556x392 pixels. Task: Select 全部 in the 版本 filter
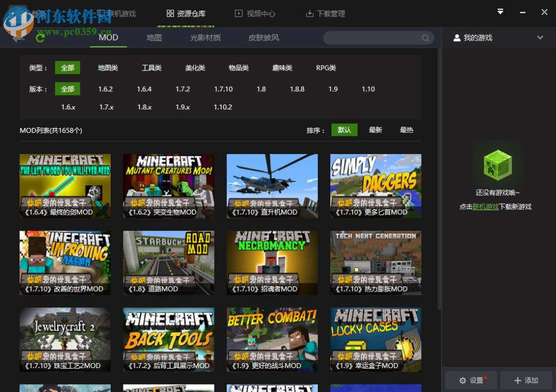[67, 89]
